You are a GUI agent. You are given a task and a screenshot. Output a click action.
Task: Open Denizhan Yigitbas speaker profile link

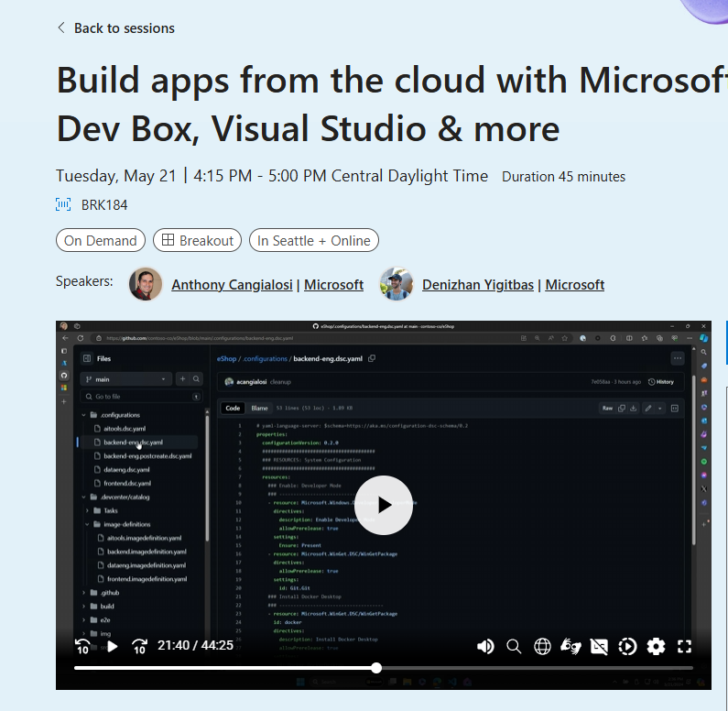tap(478, 284)
